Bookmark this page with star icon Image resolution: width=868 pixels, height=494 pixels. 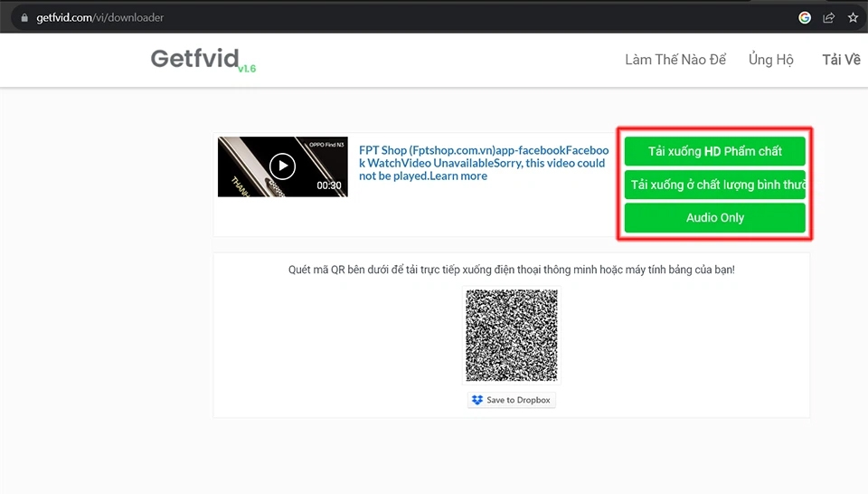coord(853,18)
